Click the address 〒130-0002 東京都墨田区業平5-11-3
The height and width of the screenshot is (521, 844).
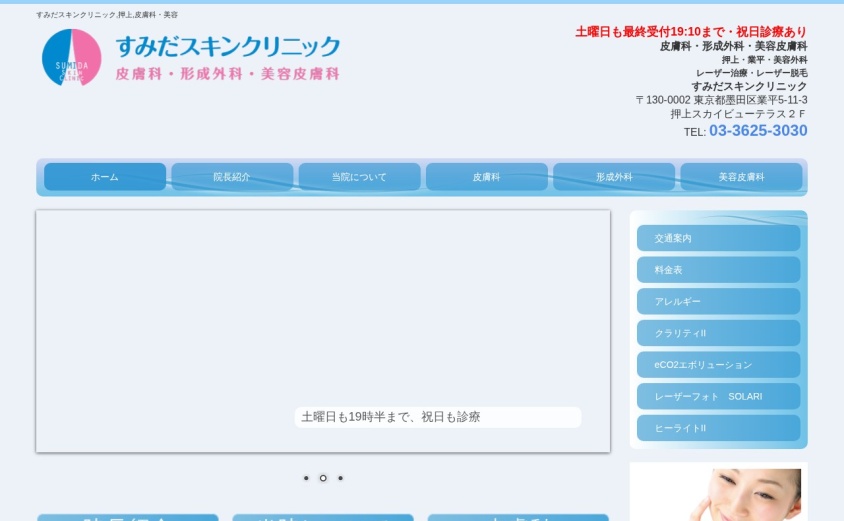(721, 100)
